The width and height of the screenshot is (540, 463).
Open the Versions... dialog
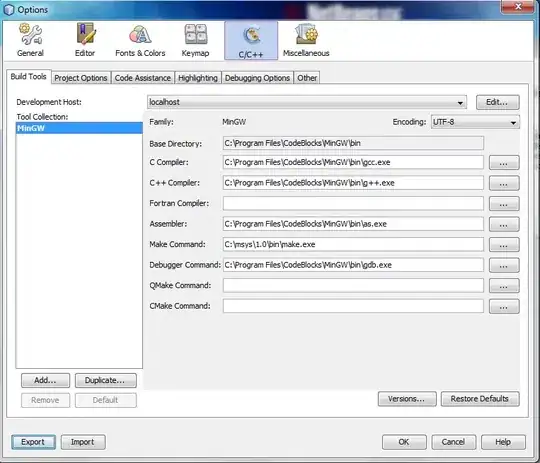[x=407, y=399]
